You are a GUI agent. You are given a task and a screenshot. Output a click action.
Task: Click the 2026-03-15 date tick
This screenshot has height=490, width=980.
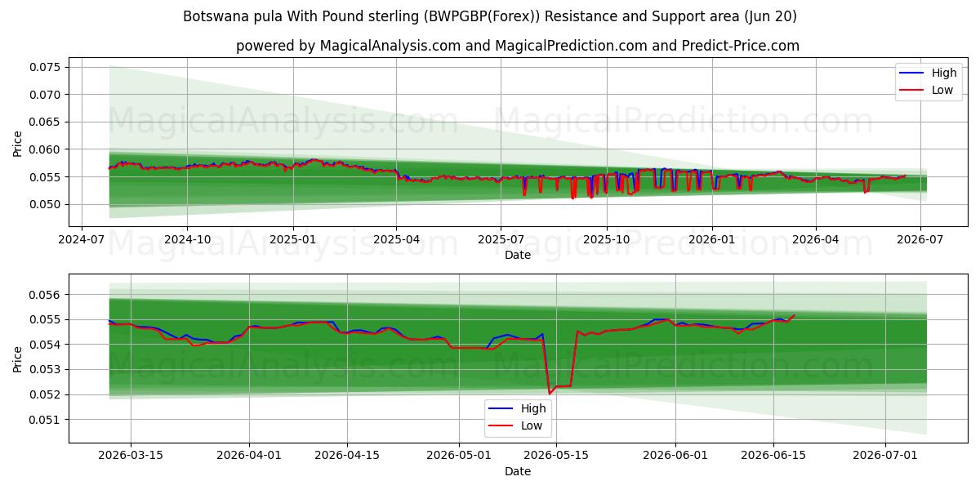(x=131, y=457)
